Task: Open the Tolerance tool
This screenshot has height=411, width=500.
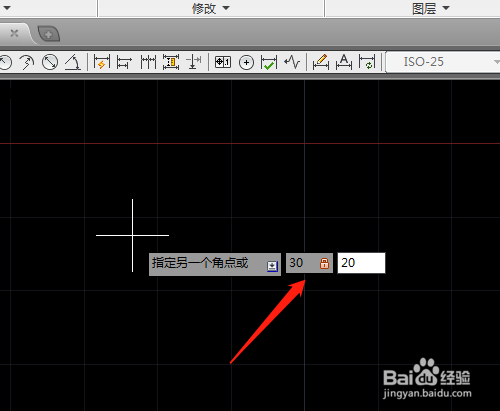Action: pos(223,62)
